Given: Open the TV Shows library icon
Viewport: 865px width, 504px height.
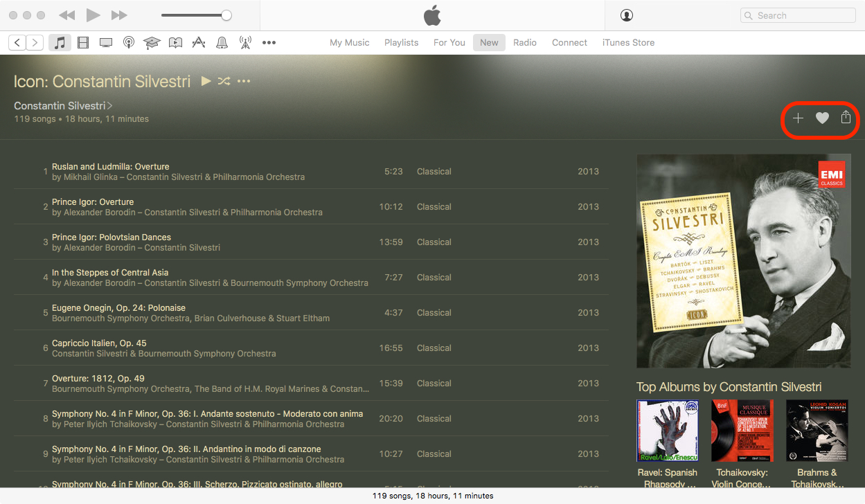Looking at the screenshot, I should (x=106, y=43).
